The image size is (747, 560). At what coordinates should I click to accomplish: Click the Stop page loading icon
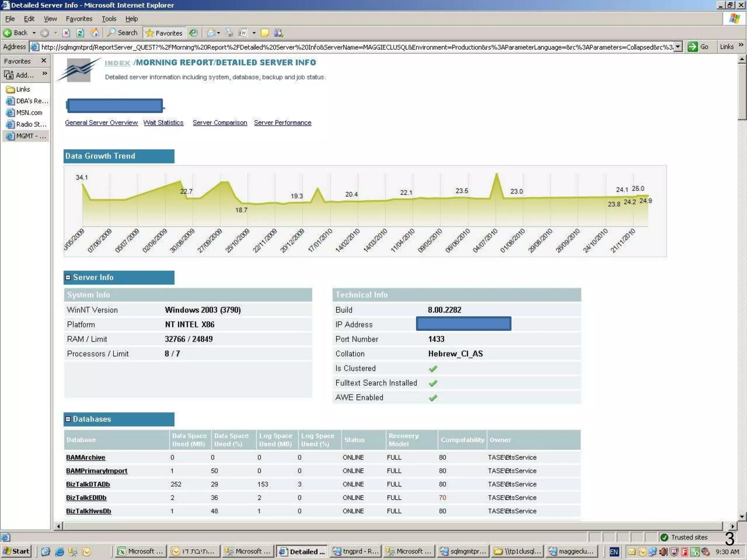[x=66, y=33]
